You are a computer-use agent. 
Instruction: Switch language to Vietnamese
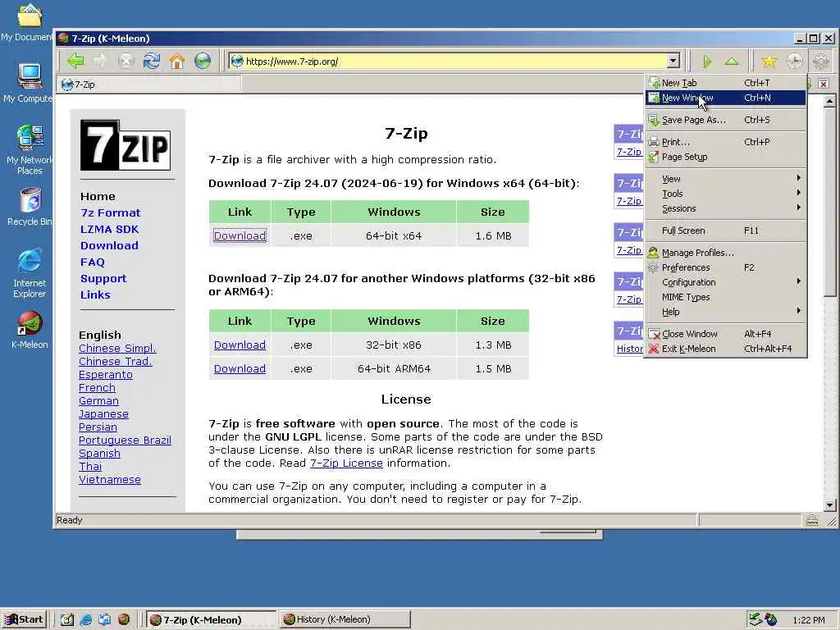(x=110, y=479)
